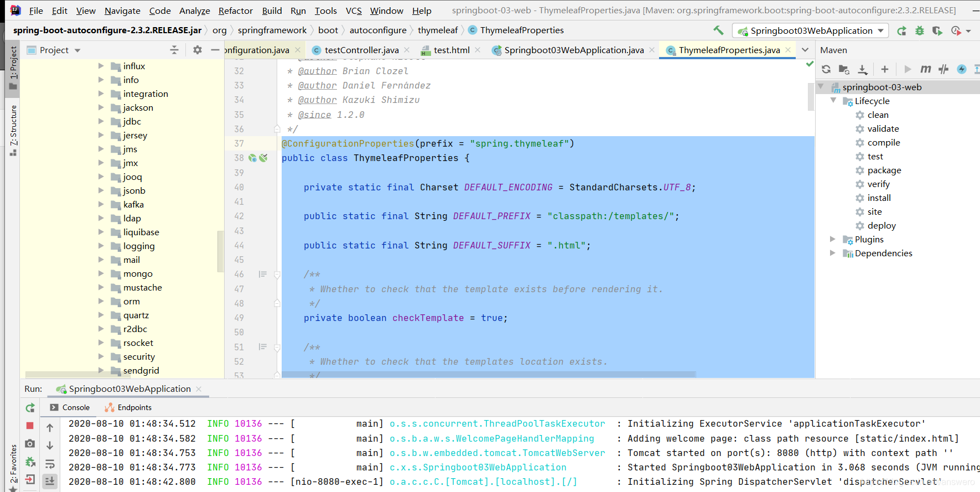Download sources and documentation in Maven
The height and width of the screenshot is (492, 980).
tap(863, 69)
